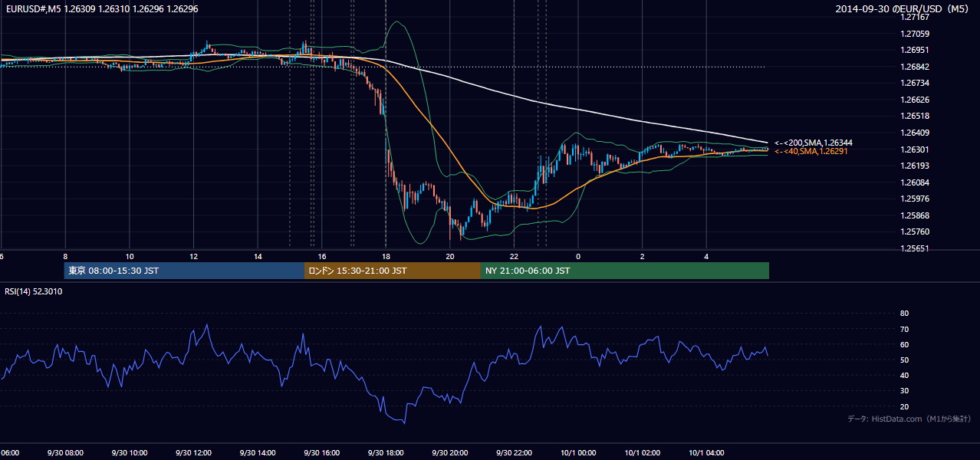980x460 pixels.
Task: Click the 10/1 04:00 time axis label
Action: click(x=705, y=453)
